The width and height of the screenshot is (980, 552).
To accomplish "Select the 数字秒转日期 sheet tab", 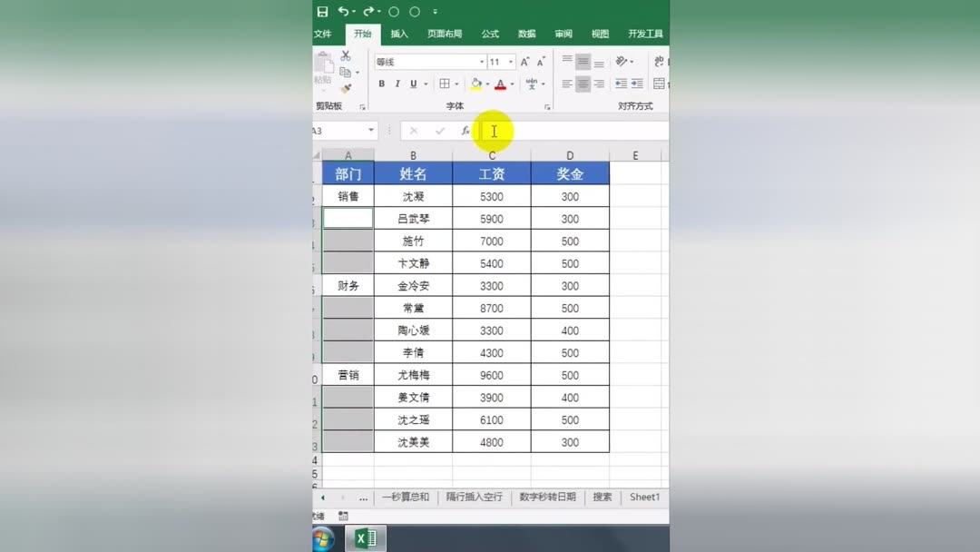I will [x=548, y=497].
